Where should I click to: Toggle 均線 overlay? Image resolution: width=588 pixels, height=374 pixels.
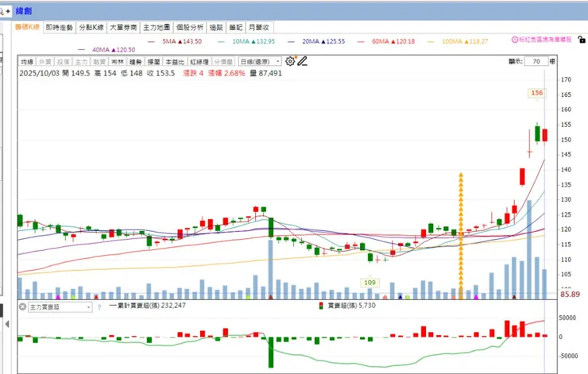click(x=27, y=61)
